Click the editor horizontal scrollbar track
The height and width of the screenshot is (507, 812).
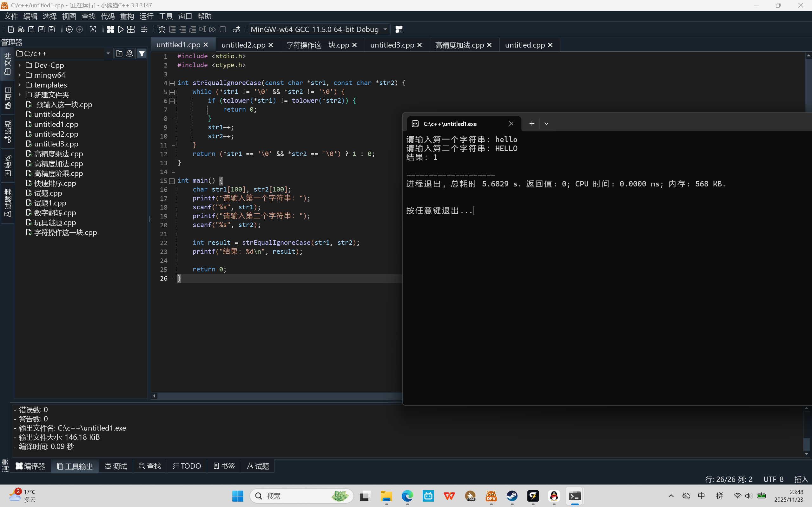(x=279, y=396)
